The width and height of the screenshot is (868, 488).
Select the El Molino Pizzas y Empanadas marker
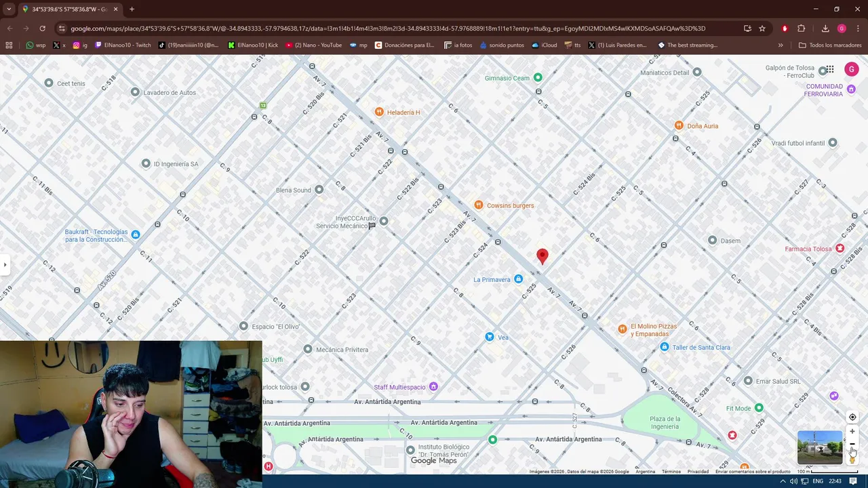(x=623, y=329)
